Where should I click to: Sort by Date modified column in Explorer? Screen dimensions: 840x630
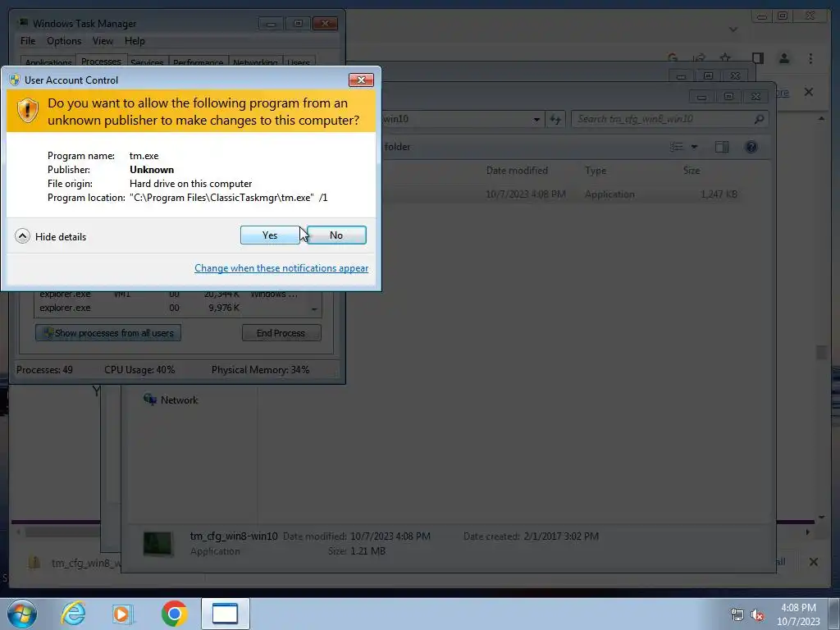tap(517, 171)
